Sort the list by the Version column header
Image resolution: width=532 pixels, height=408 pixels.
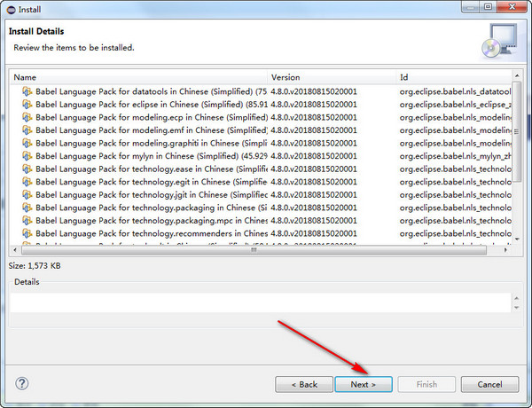332,77
